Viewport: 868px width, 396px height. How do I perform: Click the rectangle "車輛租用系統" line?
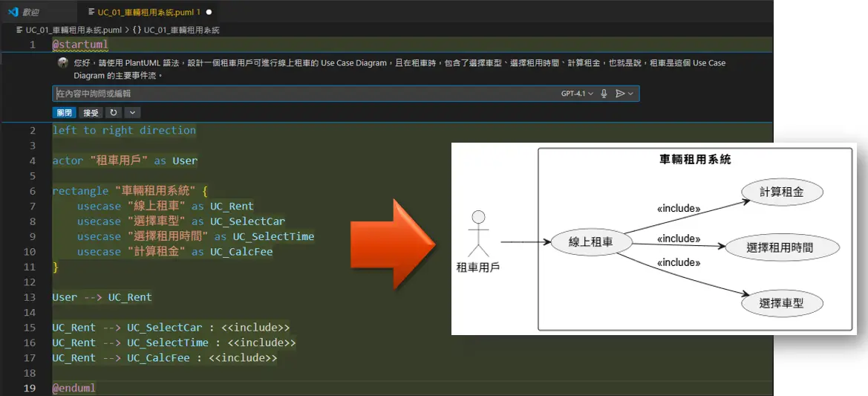pos(129,191)
